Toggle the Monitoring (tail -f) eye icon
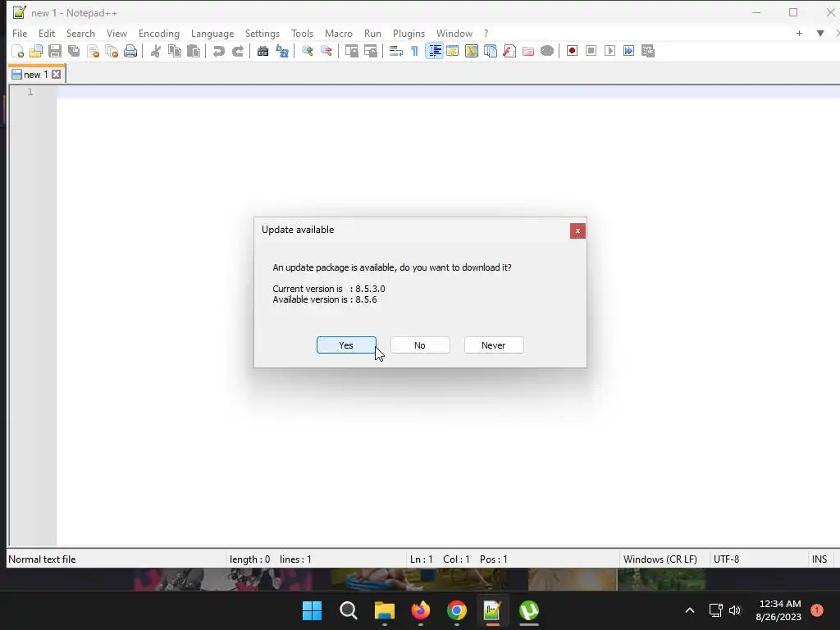The image size is (840, 630). click(547, 51)
